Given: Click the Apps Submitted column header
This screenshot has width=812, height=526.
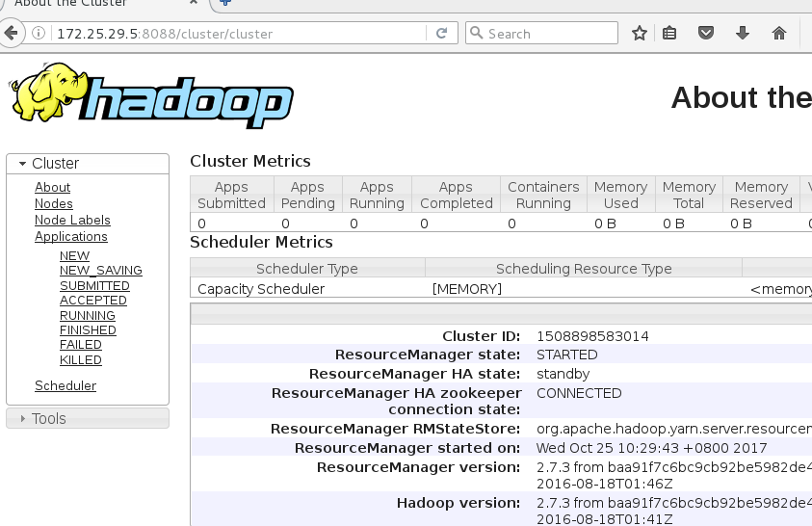Looking at the screenshot, I should point(231,195).
